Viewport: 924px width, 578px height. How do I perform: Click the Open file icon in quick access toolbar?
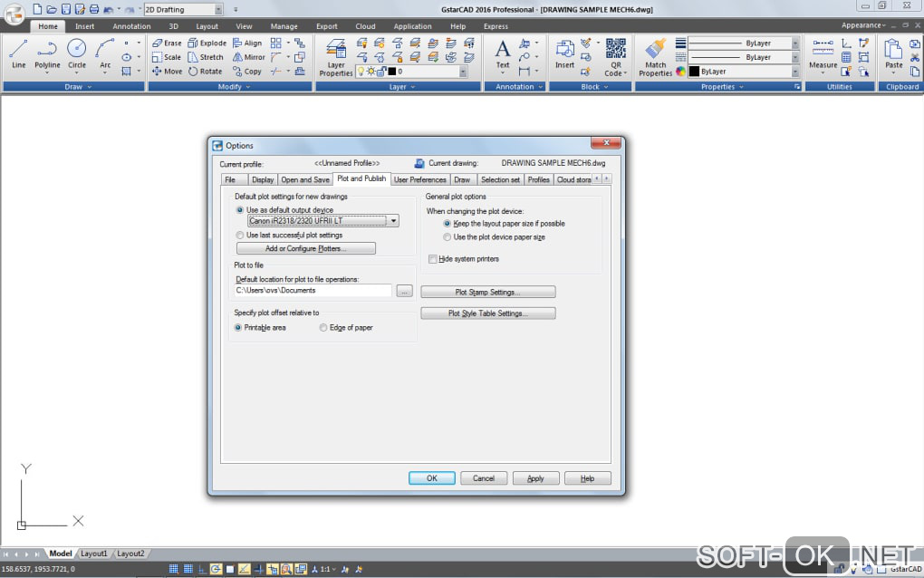(52, 9)
